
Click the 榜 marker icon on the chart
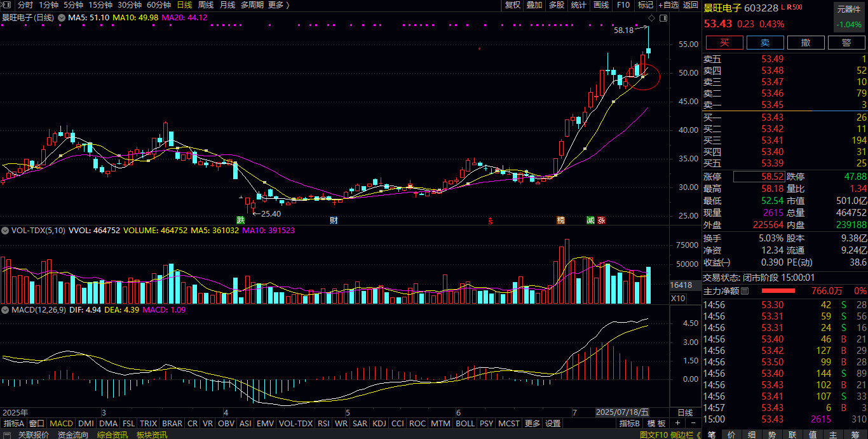[561, 220]
